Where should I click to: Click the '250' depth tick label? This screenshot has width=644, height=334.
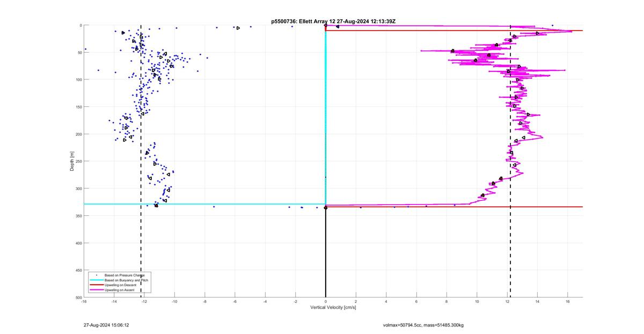[78, 161]
